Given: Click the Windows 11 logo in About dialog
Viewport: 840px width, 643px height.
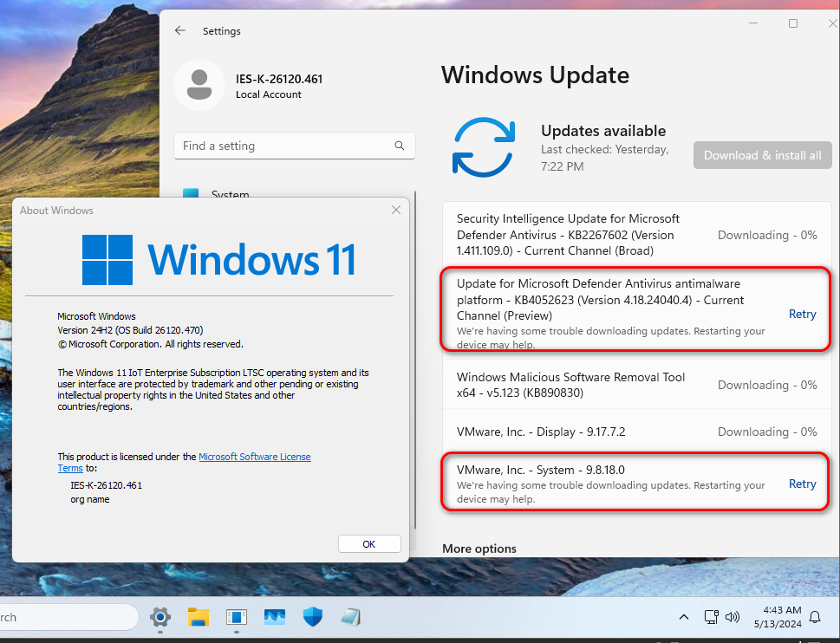Looking at the screenshot, I should tap(218, 260).
